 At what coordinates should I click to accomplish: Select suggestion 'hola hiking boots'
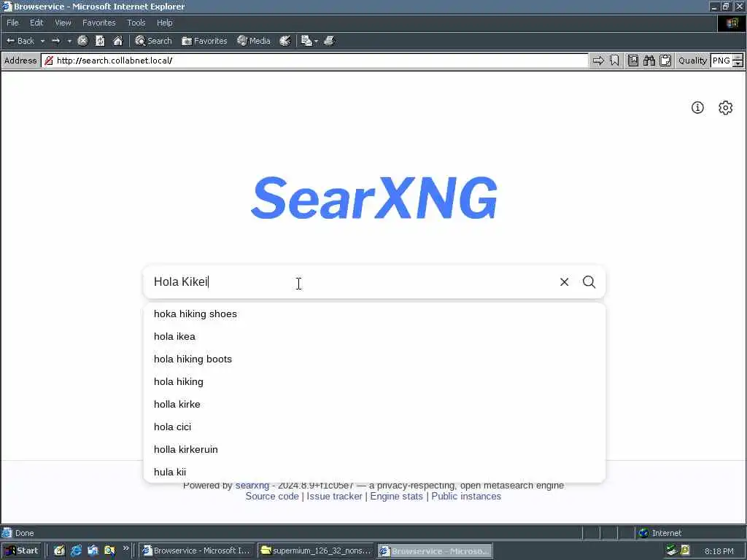coord(374,359)
